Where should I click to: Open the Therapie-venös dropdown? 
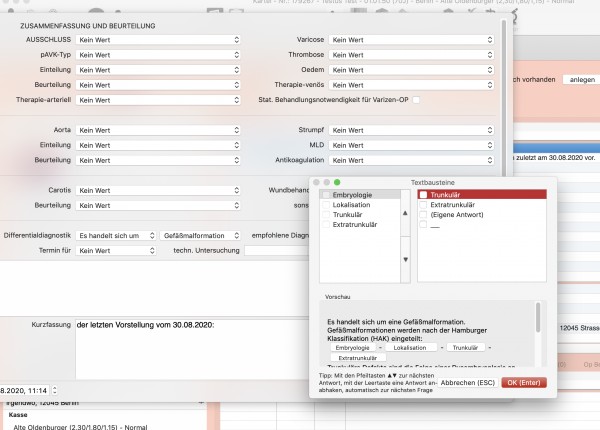(x=411, y=85)
